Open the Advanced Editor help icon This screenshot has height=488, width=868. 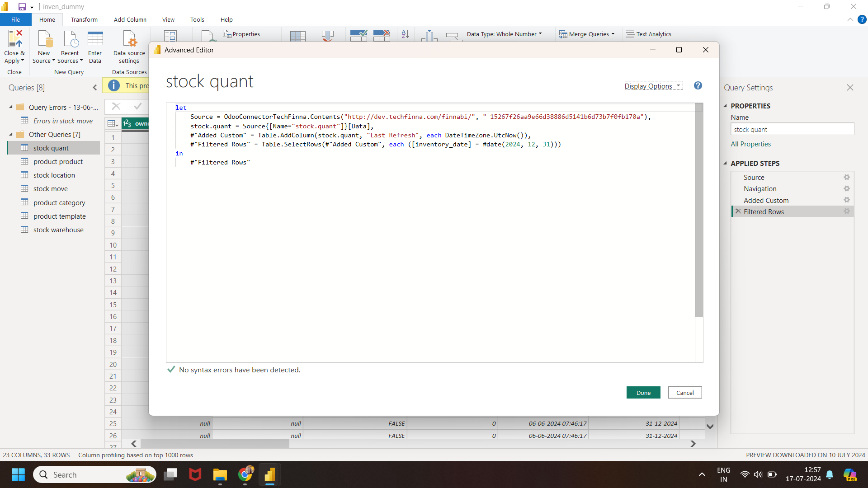pyautogui.click(x=698, y=85)
